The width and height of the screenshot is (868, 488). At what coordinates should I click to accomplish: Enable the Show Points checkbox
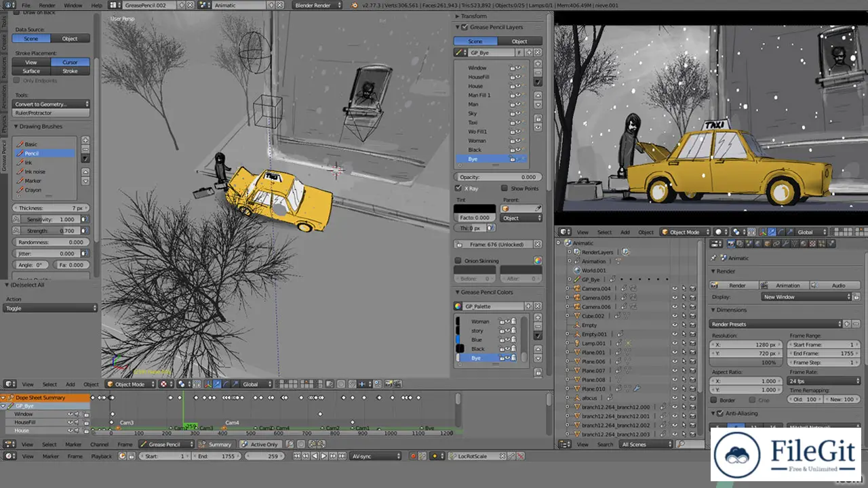[x=505, y=188]
